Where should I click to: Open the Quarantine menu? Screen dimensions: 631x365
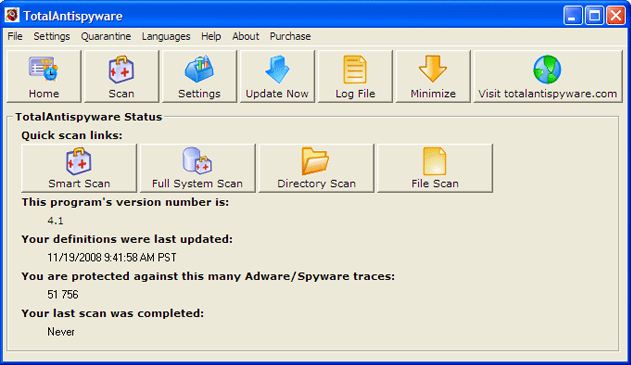point(106,36)
